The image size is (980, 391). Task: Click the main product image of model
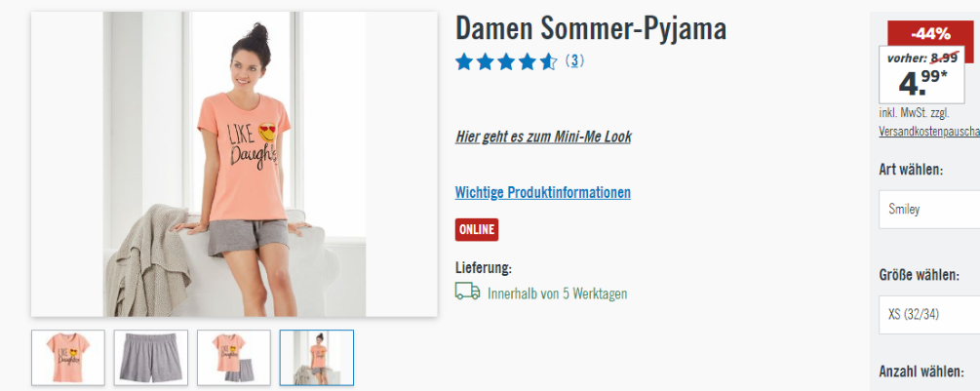click(x=234, y=164)
